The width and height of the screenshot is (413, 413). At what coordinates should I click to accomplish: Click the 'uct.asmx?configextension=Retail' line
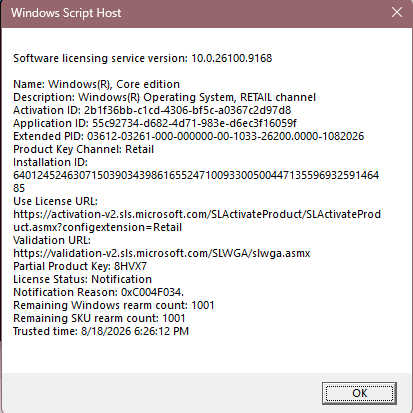coord(97,227)
